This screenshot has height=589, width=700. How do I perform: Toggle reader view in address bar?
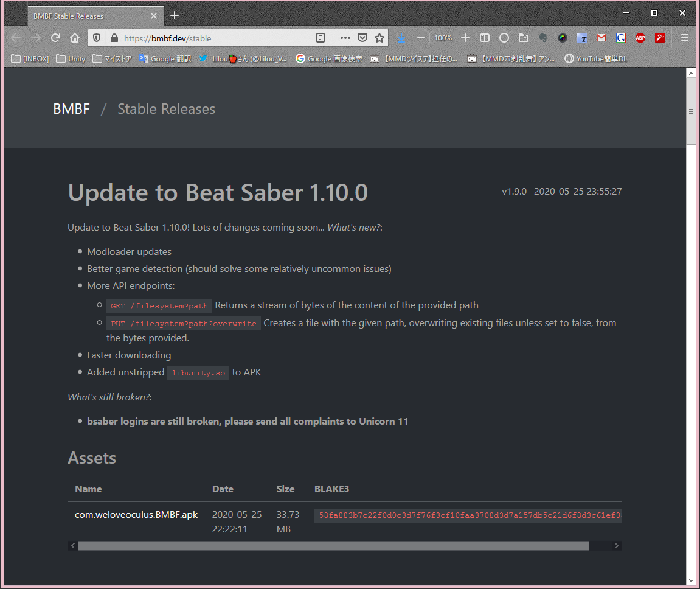(321, 38)
